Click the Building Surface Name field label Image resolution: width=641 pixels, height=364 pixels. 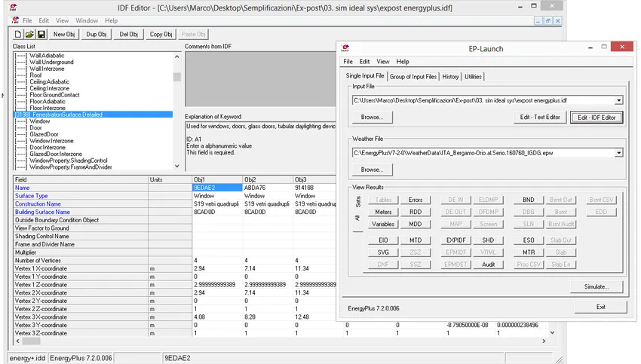(x=42, y=212)
